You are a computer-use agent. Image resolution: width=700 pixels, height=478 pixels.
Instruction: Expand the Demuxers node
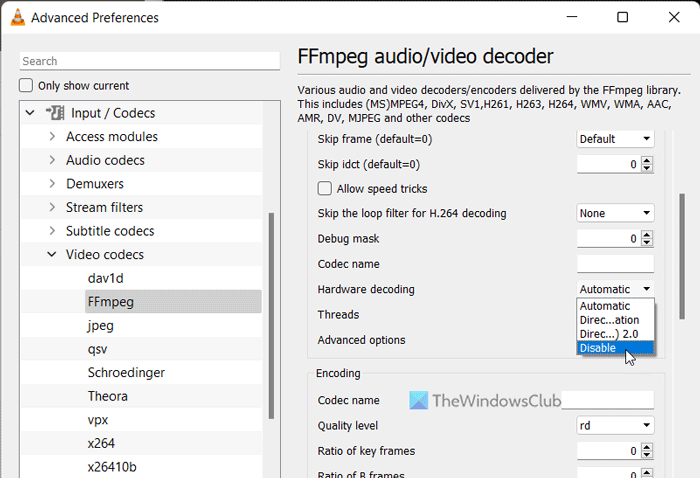pyautogui.click(x=52, y=183)
